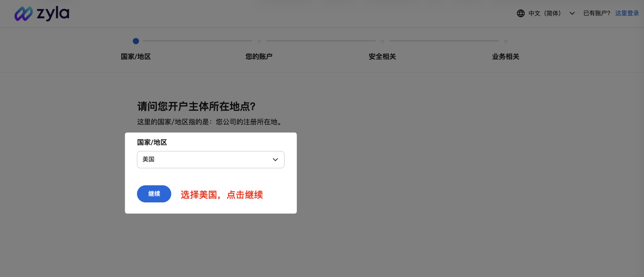Switch to the 您的账户 step
This screenshot has width=644, height=277.
coord(259,57)
